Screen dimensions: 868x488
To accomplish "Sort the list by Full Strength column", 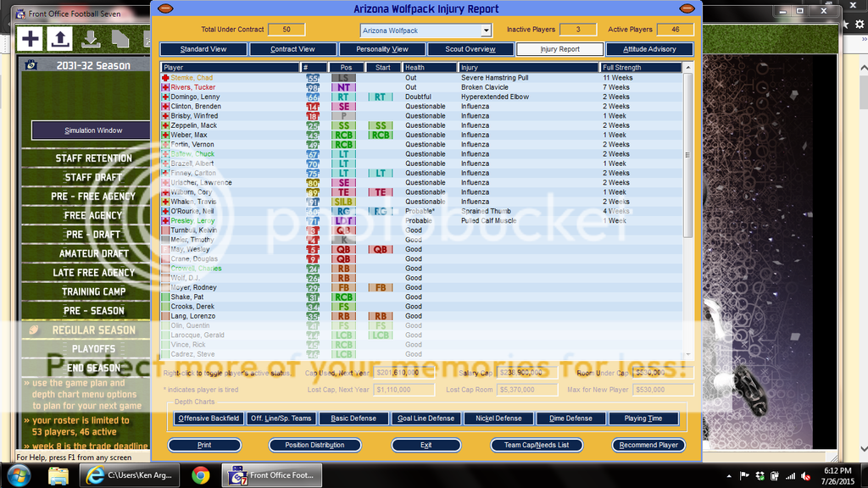I will (640, 67).
